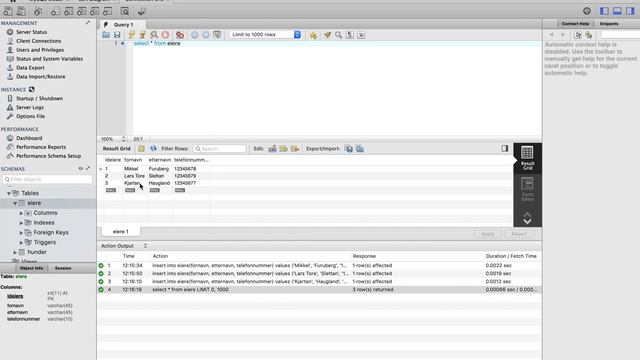Create a new view using toolbar icon
The width and height of the screenshot is (640, 360).
[82, 11]
